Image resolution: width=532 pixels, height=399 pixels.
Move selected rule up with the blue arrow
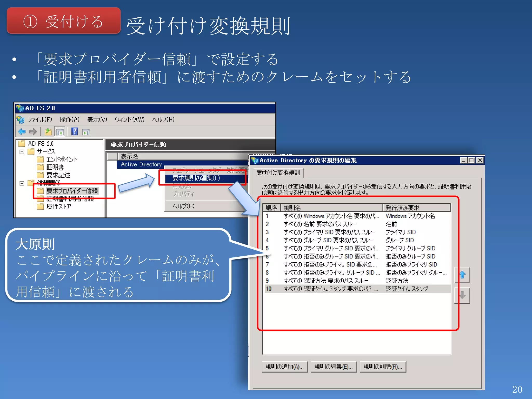(x=462, y=275)
